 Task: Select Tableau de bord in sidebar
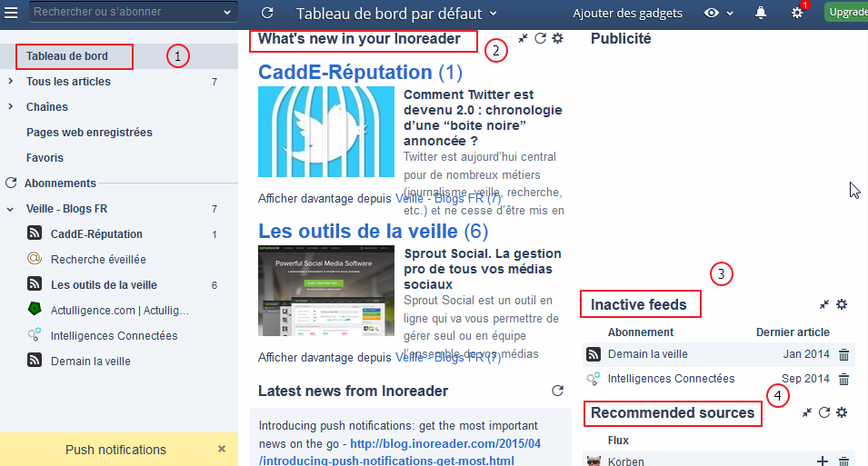[x=67, y=56]
